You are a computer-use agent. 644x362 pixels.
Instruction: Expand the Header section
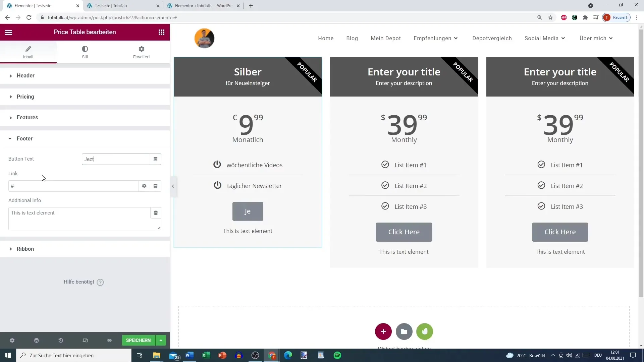pyautogui.click(x=25, y=75)
